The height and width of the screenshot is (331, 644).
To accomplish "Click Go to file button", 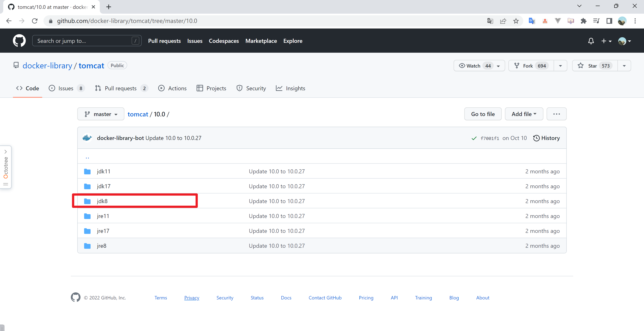I will [x=483, y=114].
